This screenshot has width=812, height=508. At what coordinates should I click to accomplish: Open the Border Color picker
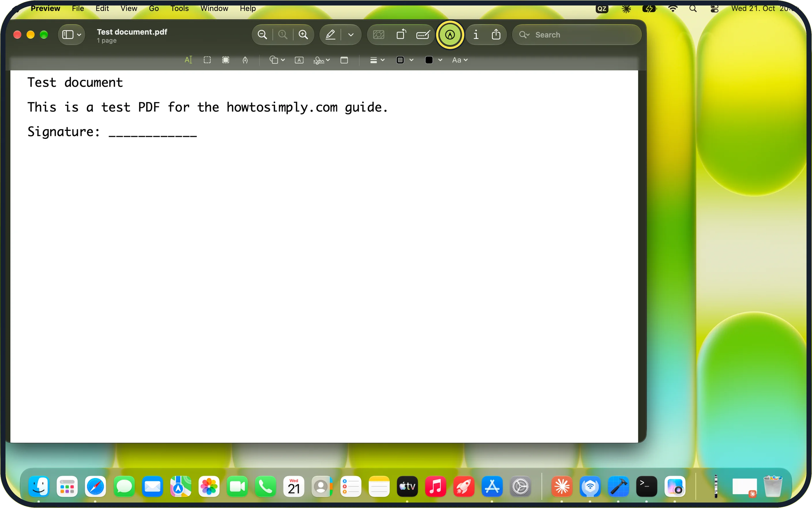click(x=405, y=60)
